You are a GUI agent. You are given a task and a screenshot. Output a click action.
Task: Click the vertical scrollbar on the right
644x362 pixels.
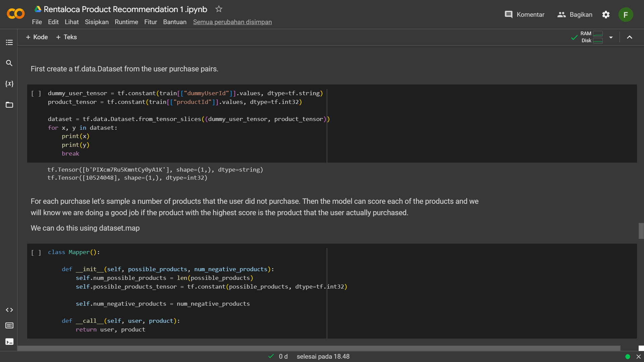[x=641, y=231]
